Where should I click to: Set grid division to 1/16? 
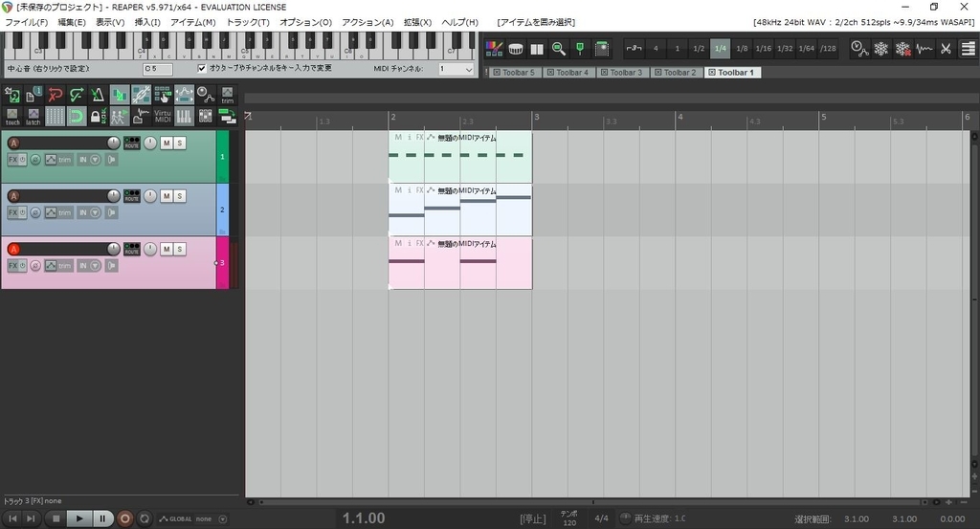(763, 48)
